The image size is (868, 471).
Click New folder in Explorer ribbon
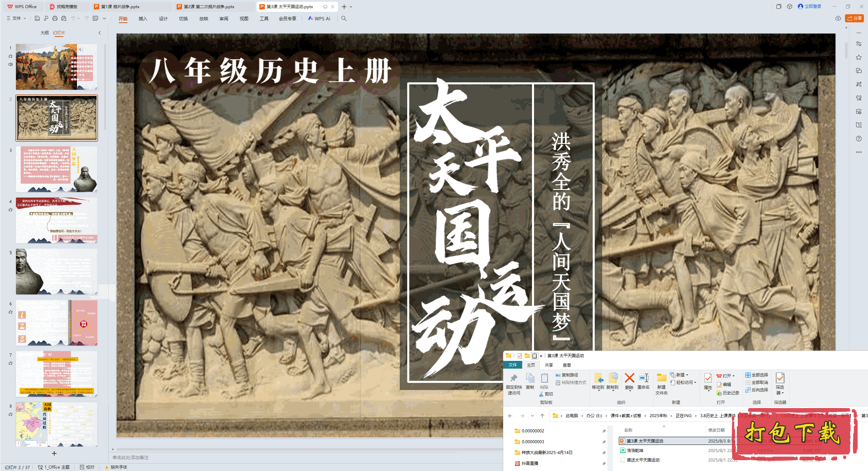pyautogui.click(x=661, y=384)
